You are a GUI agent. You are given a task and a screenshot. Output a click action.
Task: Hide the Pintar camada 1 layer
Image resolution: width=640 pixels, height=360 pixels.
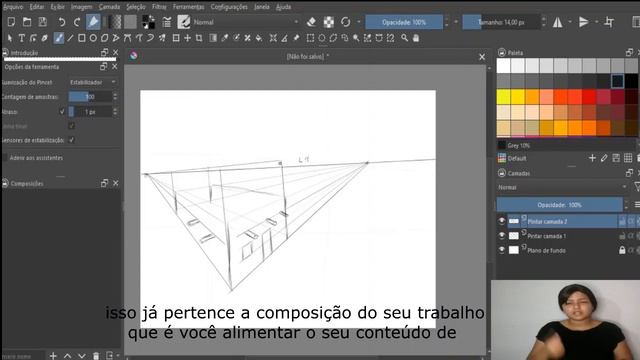502,236
